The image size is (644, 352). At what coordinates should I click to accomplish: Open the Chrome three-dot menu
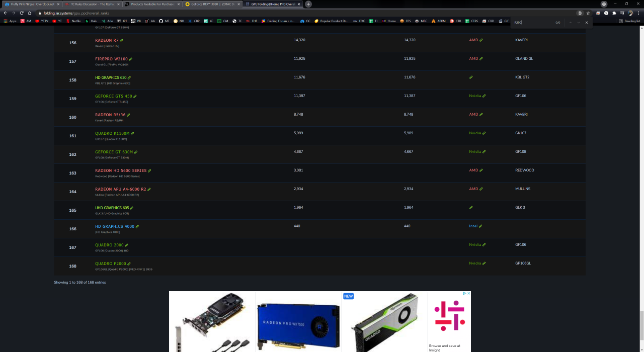(x=638, y=13)
